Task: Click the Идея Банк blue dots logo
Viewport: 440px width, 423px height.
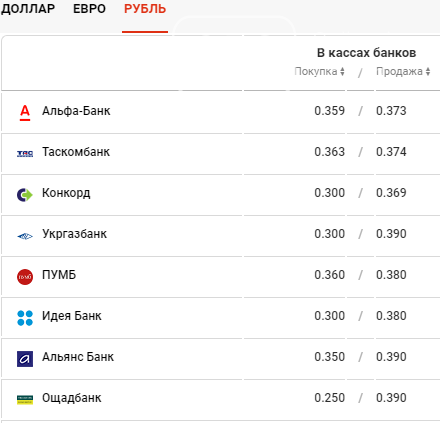Action: (x=25, y=318)
